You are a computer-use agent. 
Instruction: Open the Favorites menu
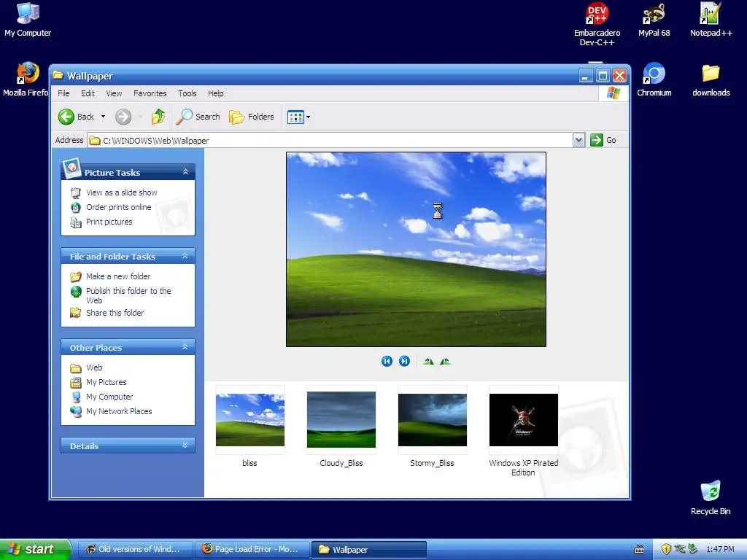[150, 93]
